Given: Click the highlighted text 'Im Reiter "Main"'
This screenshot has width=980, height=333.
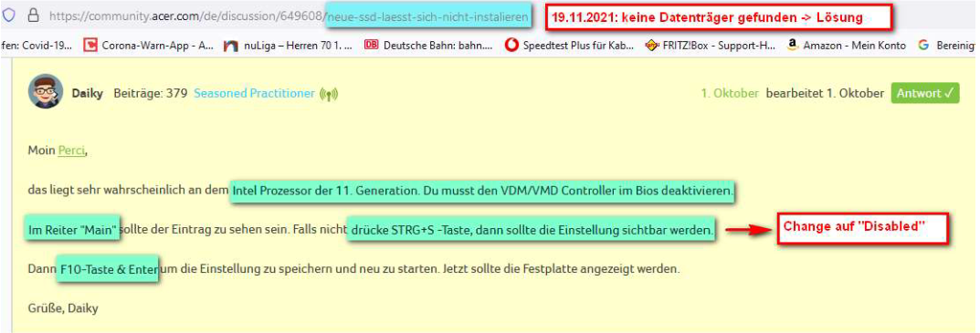Looking at the screenshot, I should click(x=72, y=231).
